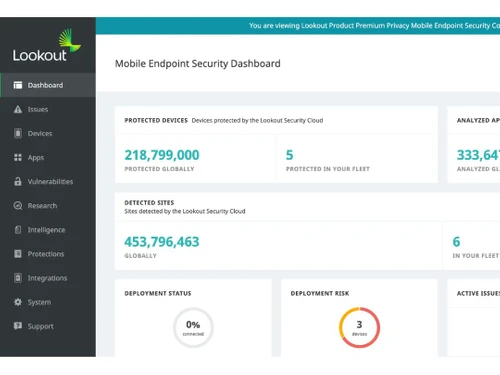Click the PROTECTED GLOBALLY label
Image resolution: width=500 pixels, height=375 pixels.
tap(159, 169)
